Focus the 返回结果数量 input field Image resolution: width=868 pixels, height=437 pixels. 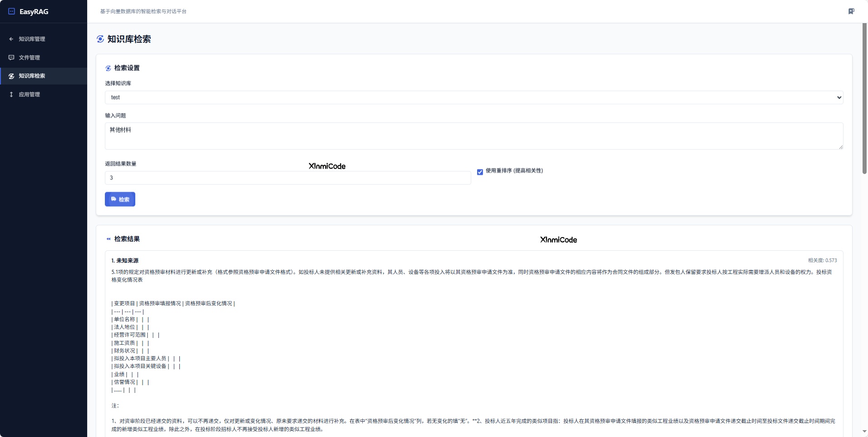[x=287, y=178]
